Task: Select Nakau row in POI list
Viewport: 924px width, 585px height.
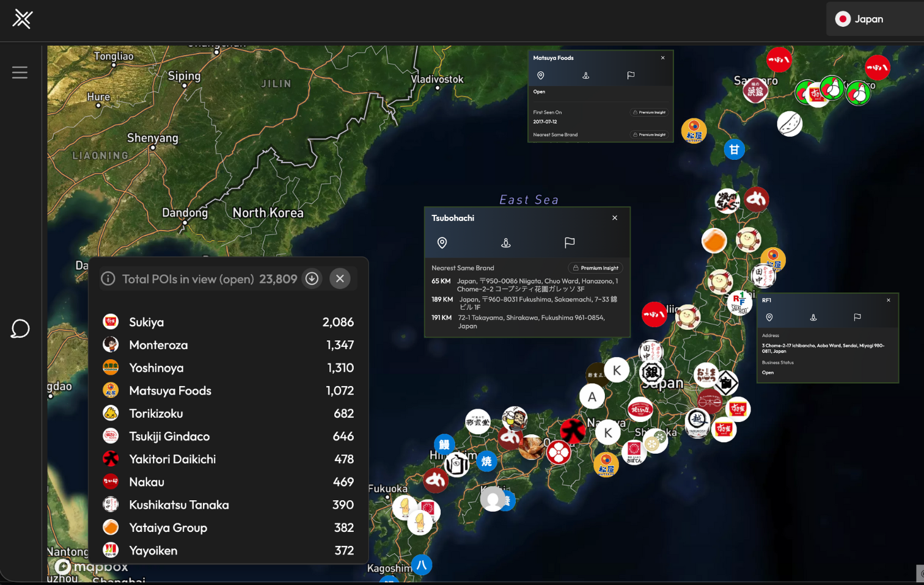Action: (x=228, y=482)
